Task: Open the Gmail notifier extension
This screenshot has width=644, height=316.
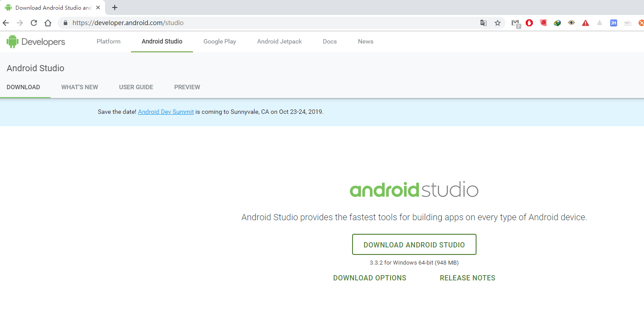Action: click(515, 23)
